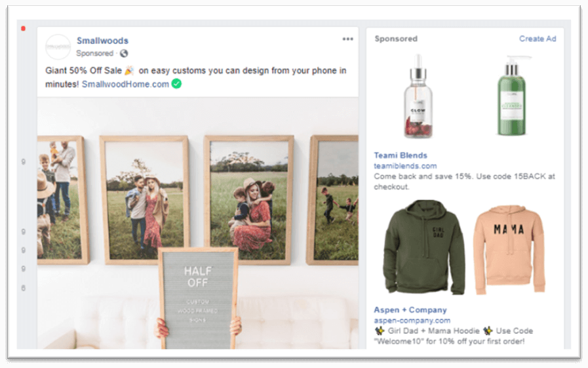Open the Aspen + Company advertiser link
588x368 pixels.
pos(410,310)
